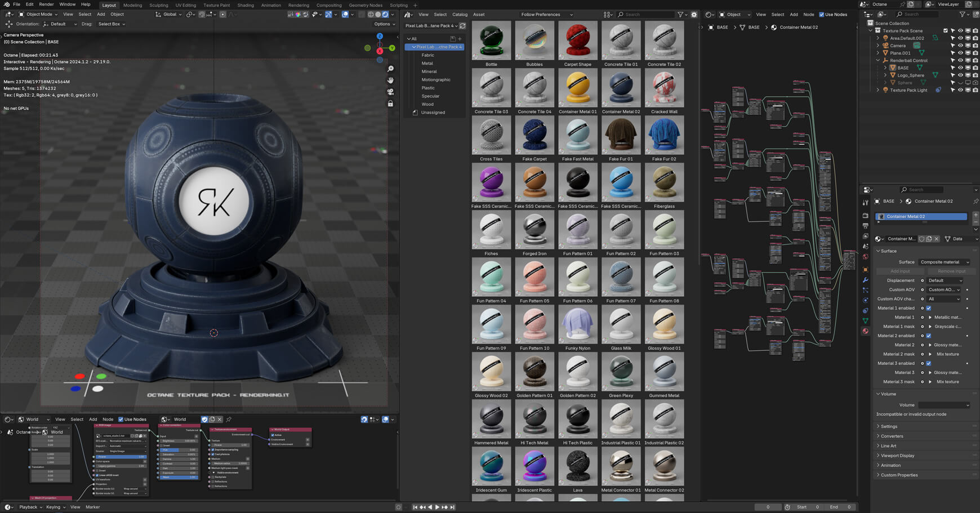The width and height of the screenshot is (980, 513).
Task: Open the Catalog menu in asset browser
Action: click(x=460, y=15)
